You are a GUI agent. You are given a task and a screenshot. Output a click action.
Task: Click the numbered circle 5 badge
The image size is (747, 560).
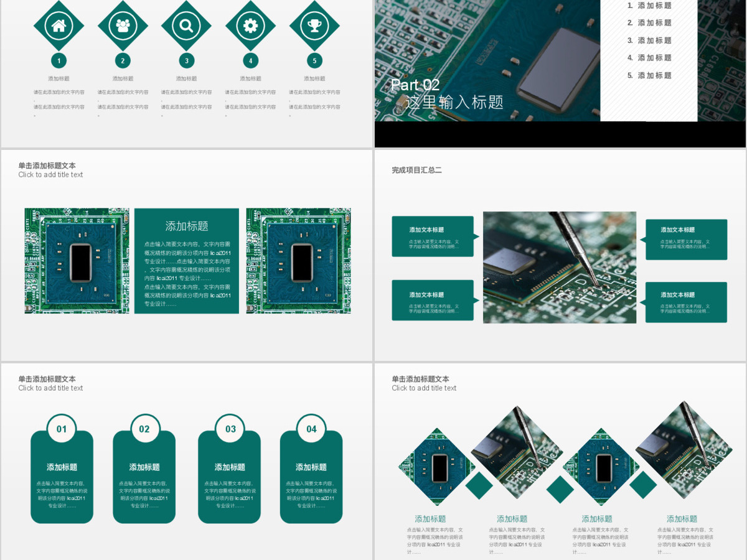click(314, 60)
